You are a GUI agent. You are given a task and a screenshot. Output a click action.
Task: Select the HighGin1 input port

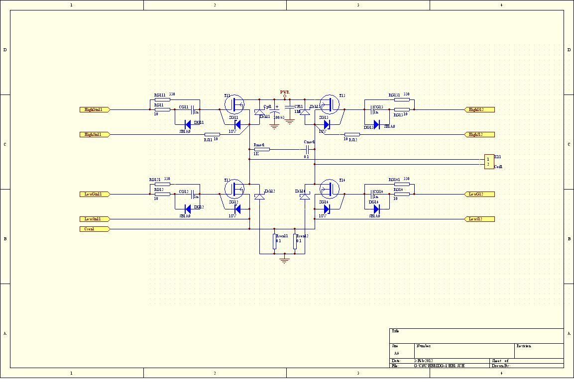94,109
